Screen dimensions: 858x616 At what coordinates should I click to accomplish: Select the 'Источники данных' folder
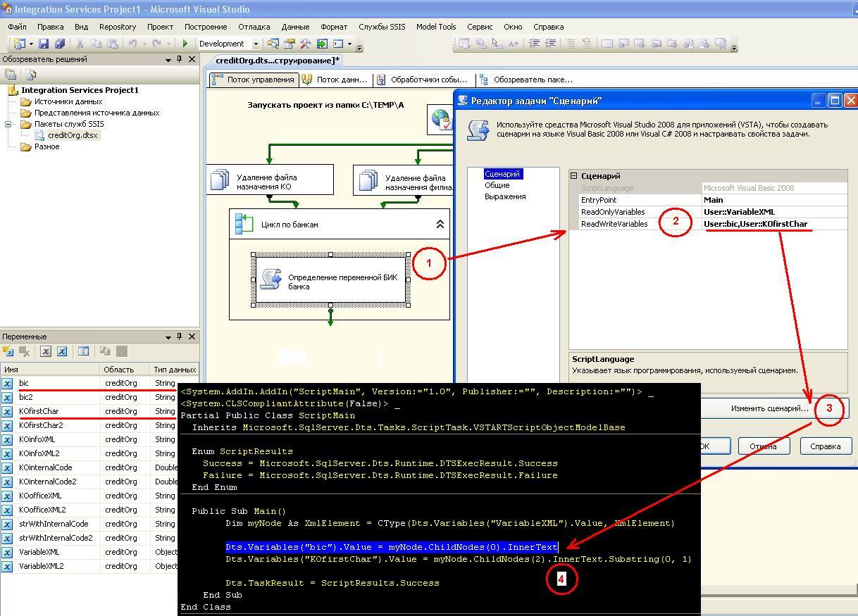[x=68, y=101]
